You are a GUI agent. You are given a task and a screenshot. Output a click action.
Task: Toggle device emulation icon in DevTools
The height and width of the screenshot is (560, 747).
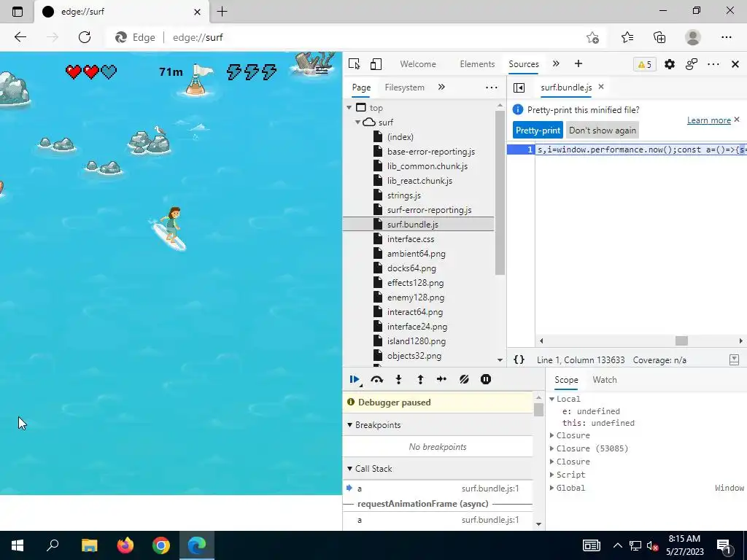click(x=376, y=64)
